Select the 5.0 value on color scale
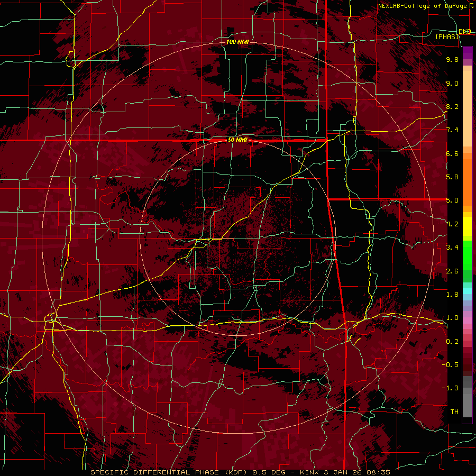476x476 pixels. coord(452,200)
